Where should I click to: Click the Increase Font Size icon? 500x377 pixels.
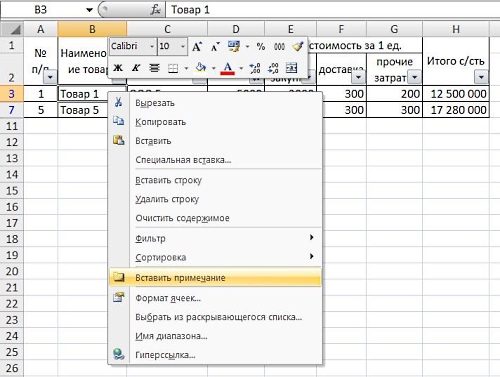click(197, 46)
